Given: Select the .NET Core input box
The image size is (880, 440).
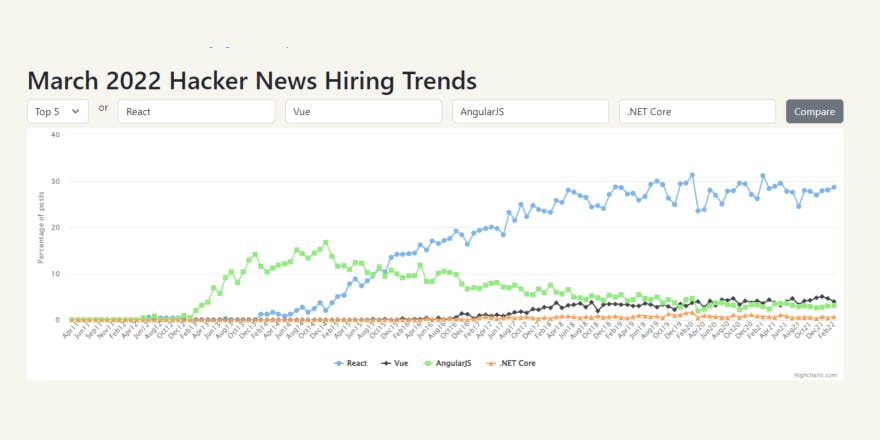Looking at the screenshot, I should (x=698, y=112).
